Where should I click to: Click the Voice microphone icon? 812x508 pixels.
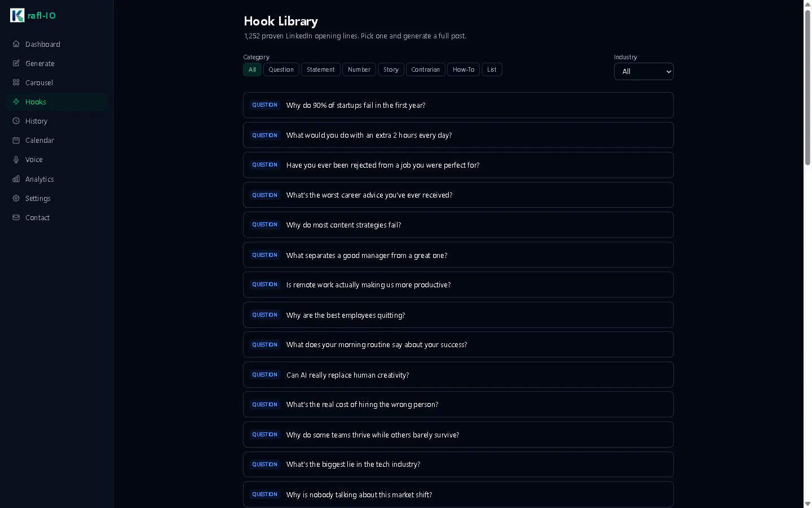click(16, 160)
